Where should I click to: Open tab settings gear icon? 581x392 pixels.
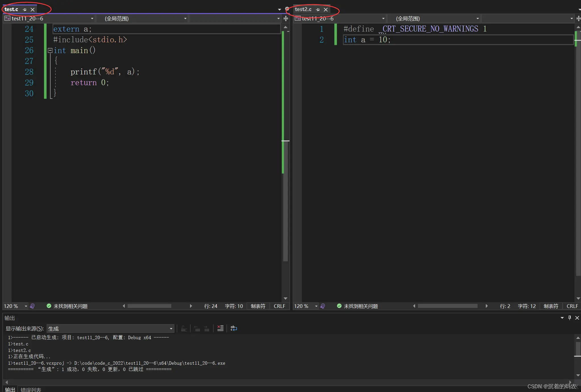click(287, 9)
